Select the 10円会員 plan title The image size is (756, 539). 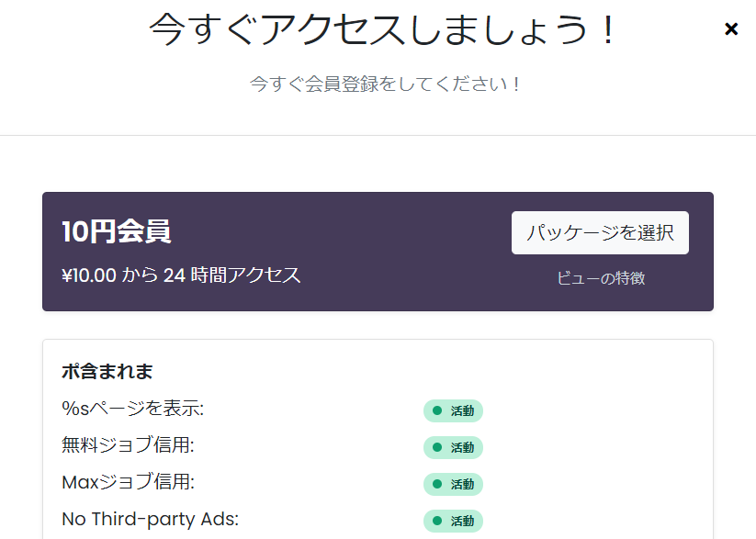click(116, 231)
